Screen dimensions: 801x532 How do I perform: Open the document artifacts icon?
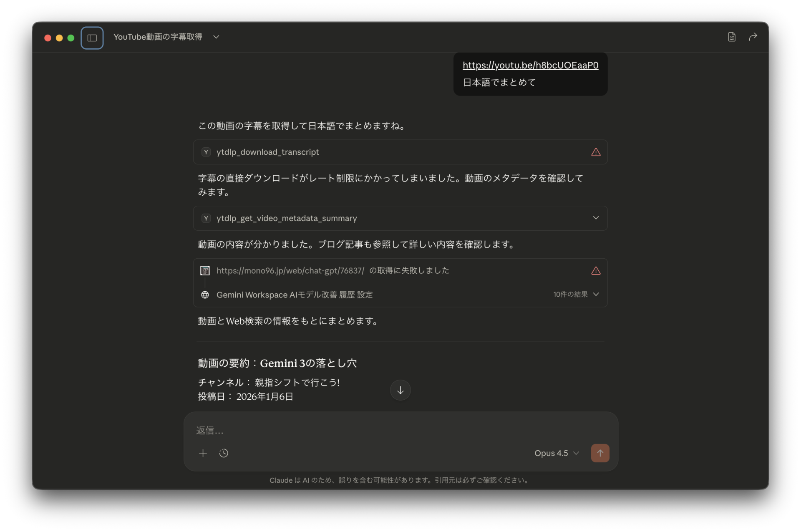coord(732,37)
